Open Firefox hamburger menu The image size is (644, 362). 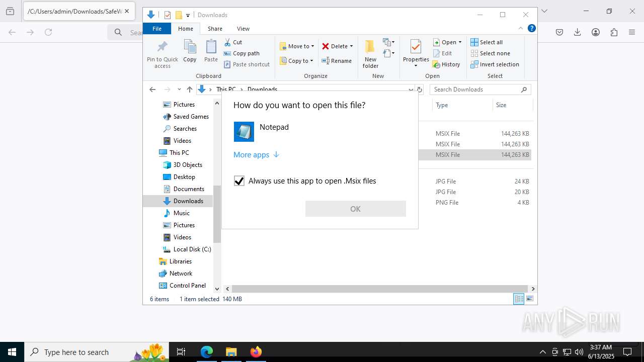click(632, 32)
